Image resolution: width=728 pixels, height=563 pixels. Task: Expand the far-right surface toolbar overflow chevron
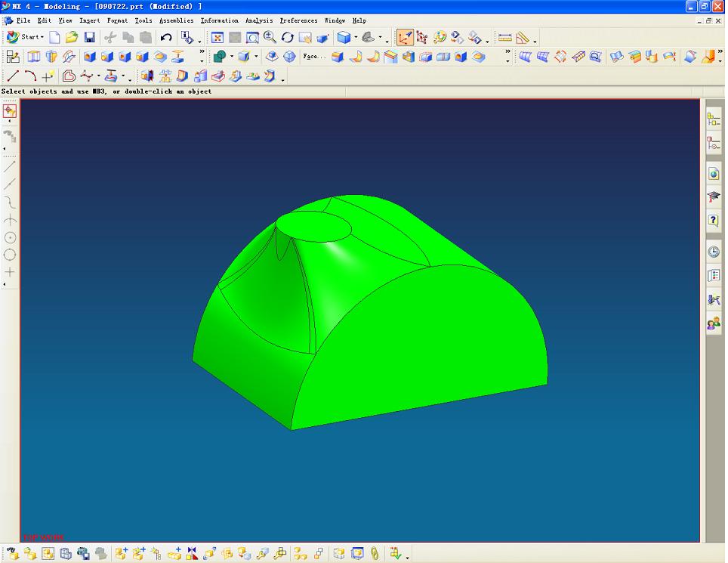point(720,52)
